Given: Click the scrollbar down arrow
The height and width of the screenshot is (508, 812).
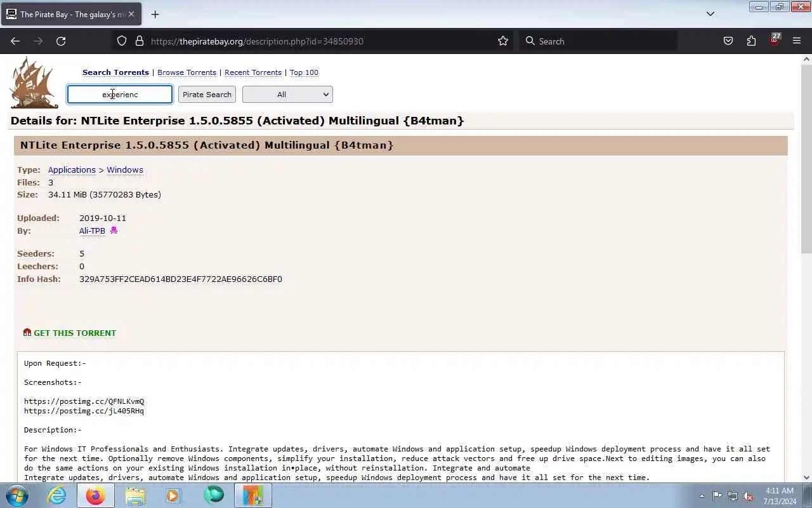Looking at the screenshot, I should 806,478.
